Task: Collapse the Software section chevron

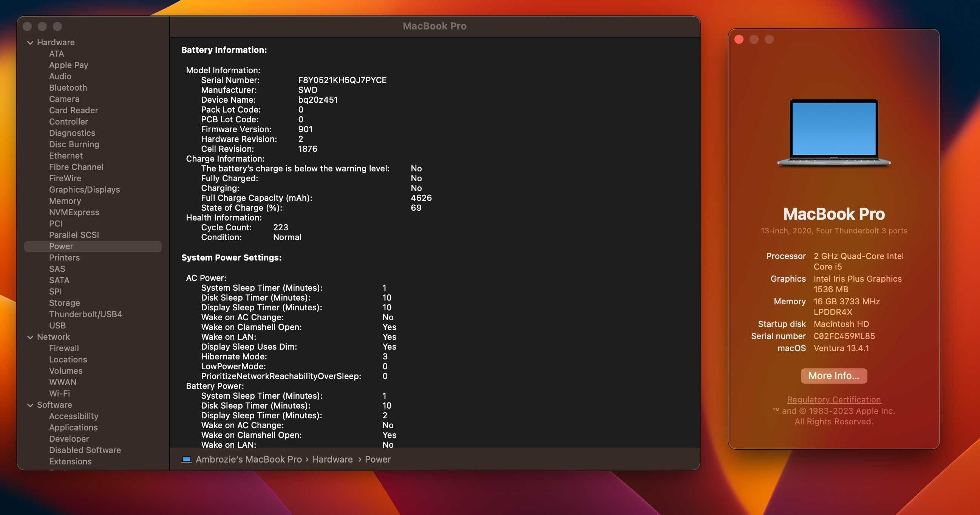Action: pos(30,405)
